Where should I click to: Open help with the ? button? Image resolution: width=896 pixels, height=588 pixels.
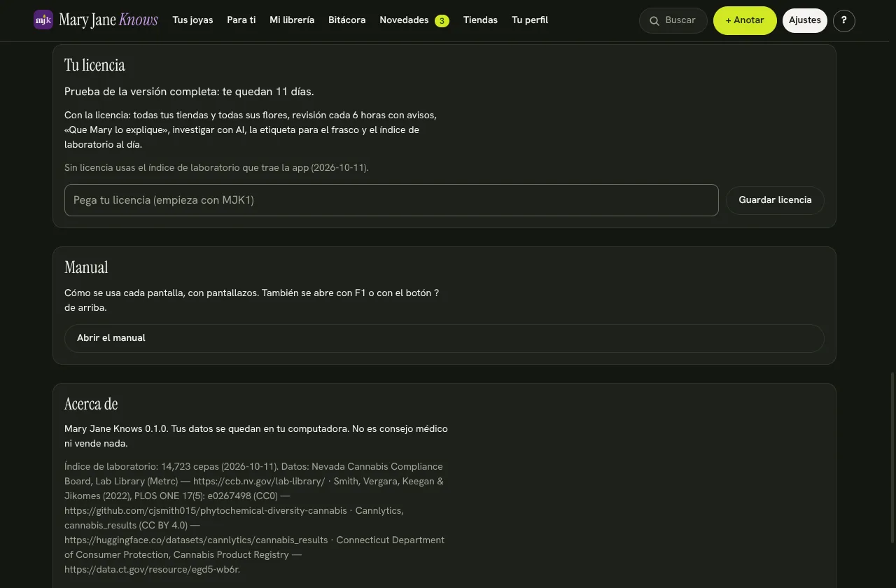tap(844, 20)
